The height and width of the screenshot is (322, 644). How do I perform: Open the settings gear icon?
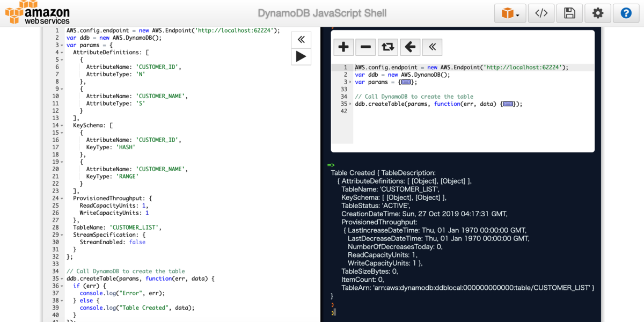click(x=598, y=13)
